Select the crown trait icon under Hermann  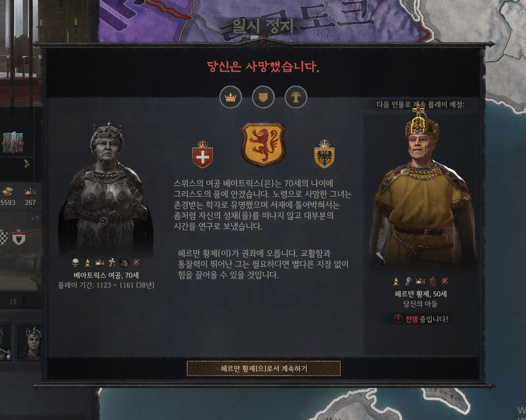pos(421,281)
